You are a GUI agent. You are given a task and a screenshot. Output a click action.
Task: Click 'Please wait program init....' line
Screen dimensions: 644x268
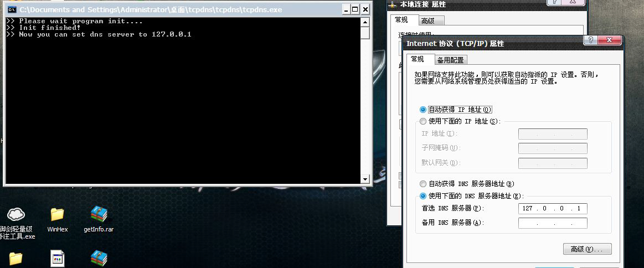pyautogui.click(x=80, y=21)
